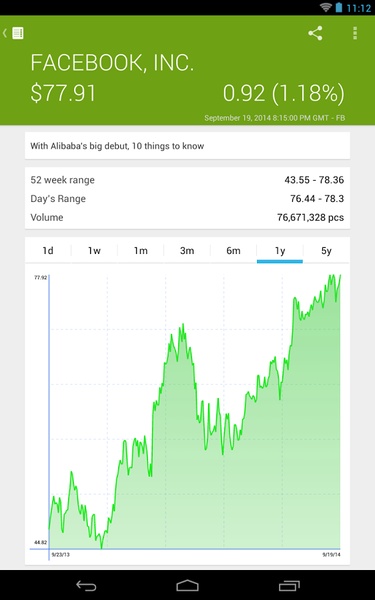This screenshot has height=600, width=375.
Task: Tap the Volume label
Action: (x=47, y=217)
